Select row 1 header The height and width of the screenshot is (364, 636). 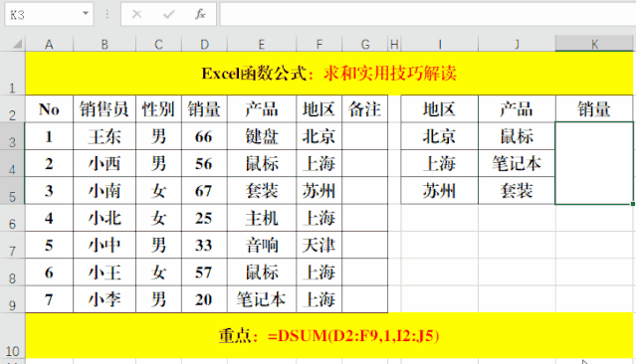12,74
